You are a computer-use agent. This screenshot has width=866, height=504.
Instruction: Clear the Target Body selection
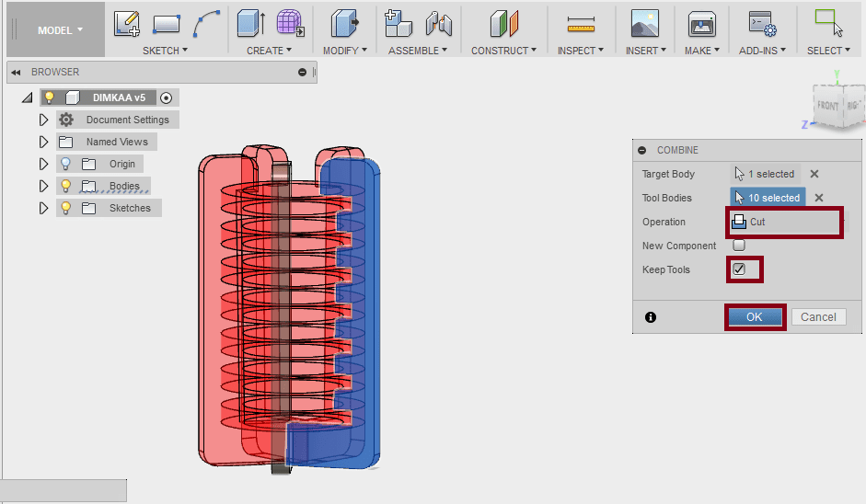tap(814, 174)
